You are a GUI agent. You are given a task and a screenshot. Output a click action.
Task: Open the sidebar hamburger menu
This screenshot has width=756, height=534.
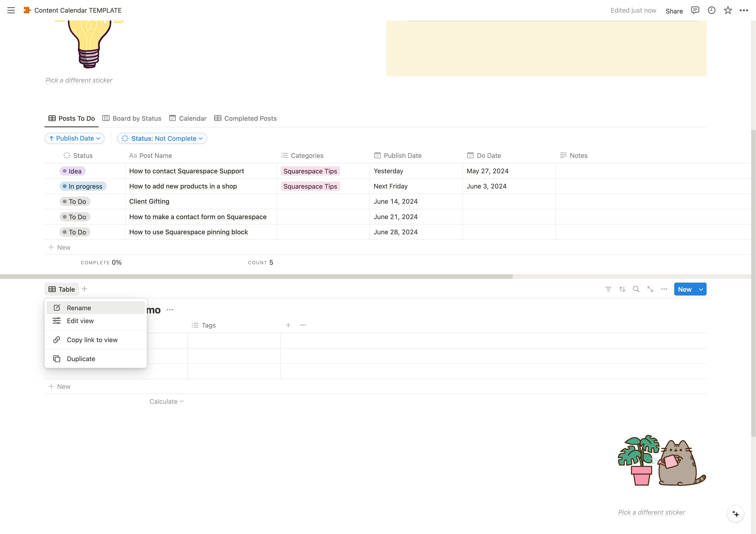tap(11, 10)
